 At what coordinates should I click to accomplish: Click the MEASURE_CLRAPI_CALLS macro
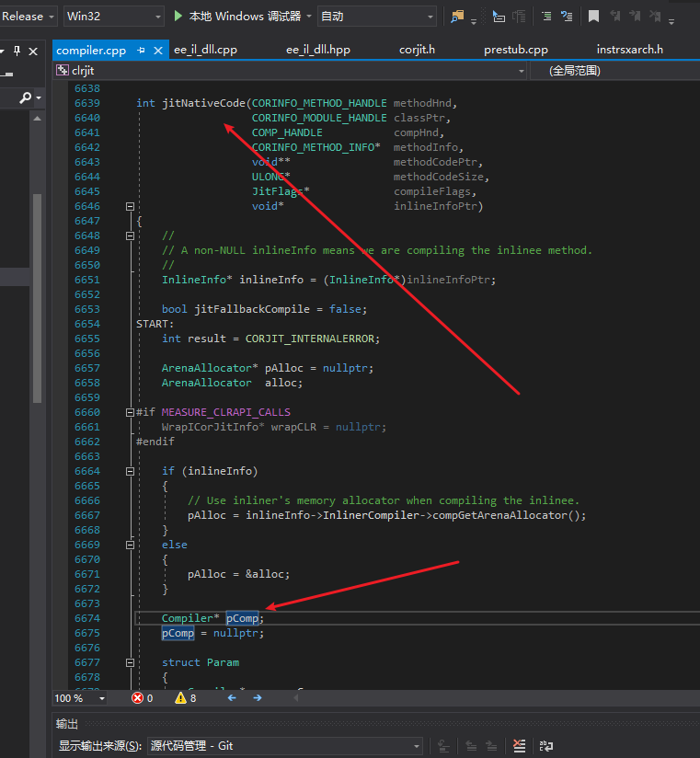tap(225, 412)
